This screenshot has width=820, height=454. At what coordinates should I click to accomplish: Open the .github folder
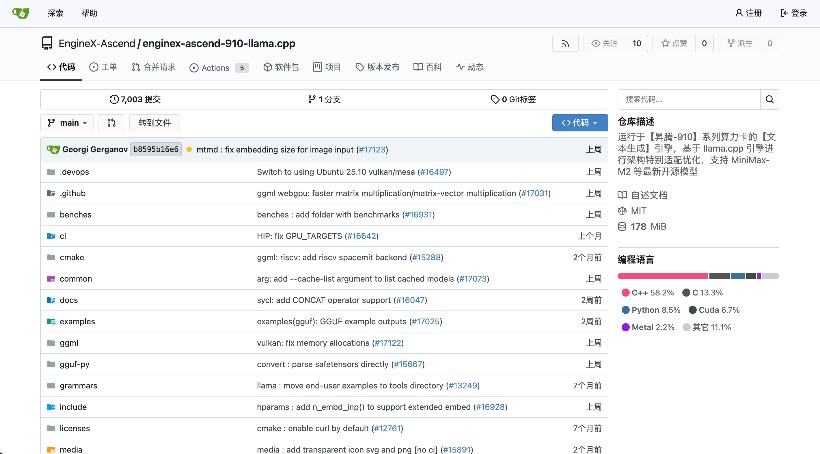73,193
